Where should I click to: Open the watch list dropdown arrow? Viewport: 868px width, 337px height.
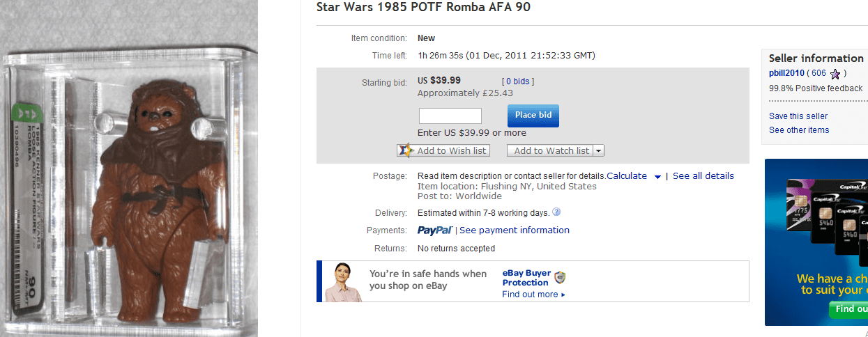[x=599, y=150]
